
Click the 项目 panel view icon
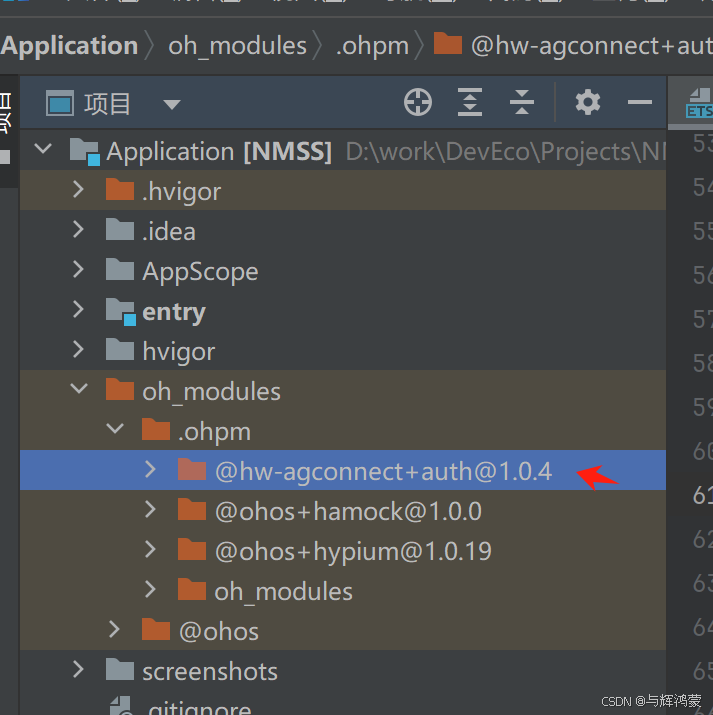pos(60,103)
